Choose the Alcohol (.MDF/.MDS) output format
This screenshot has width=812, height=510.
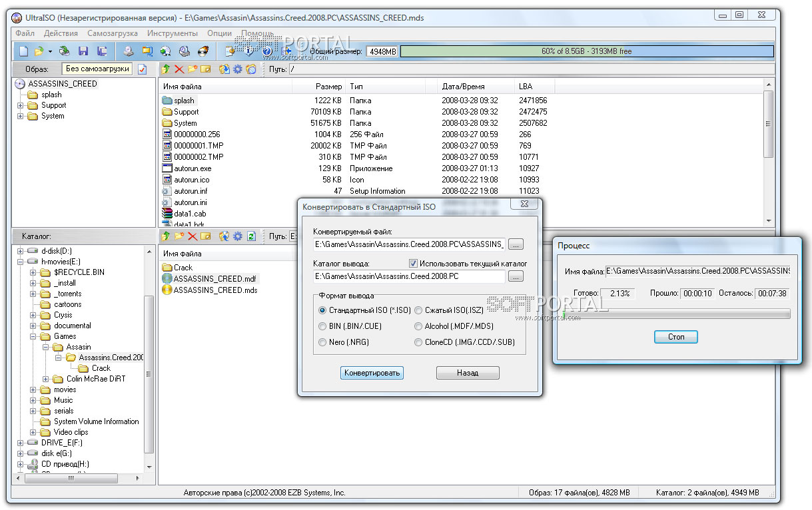point(418,326)
